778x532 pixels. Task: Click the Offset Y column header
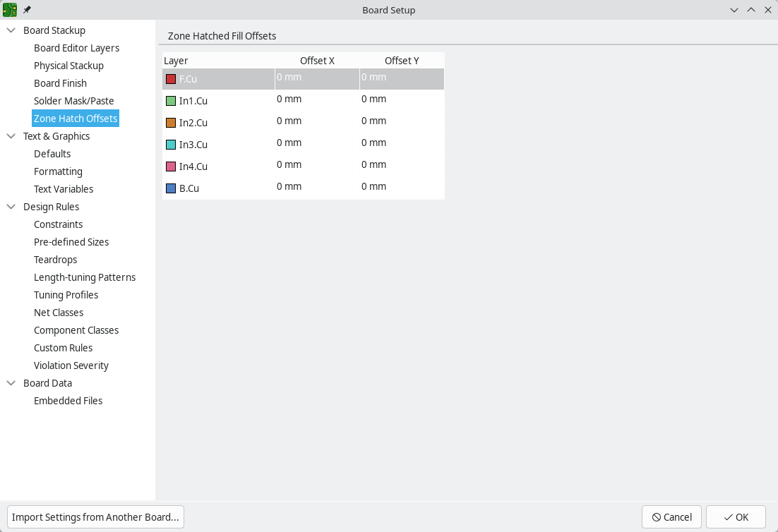click(x=402, y=61)
